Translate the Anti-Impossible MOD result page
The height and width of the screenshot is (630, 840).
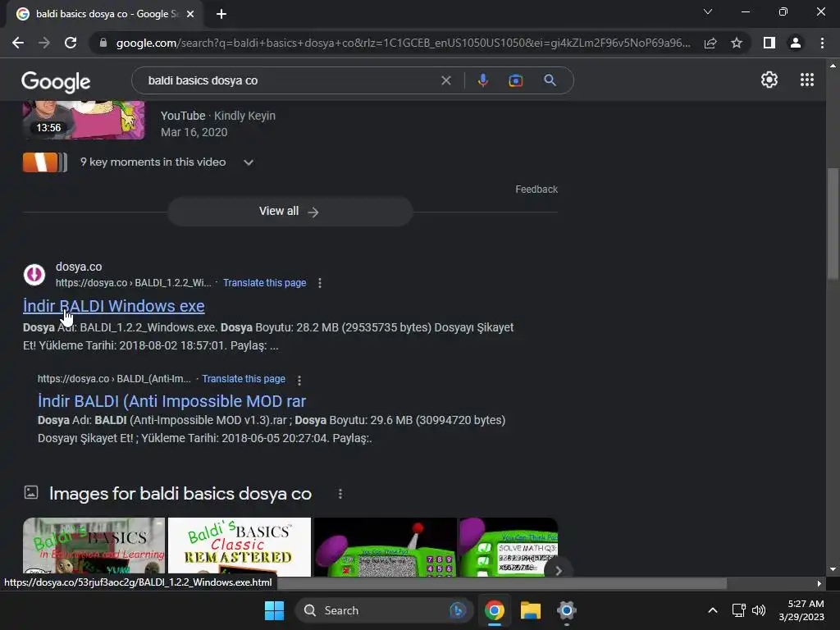coord(244,379)
